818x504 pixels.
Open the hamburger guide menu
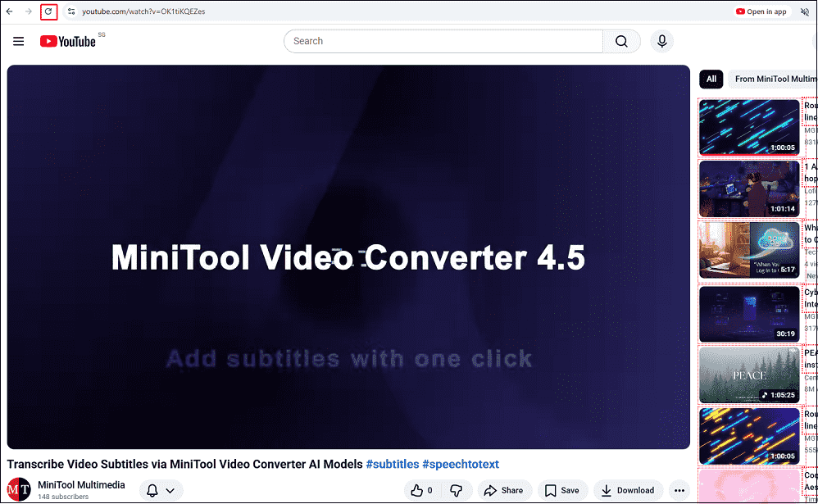coord(18,40)
